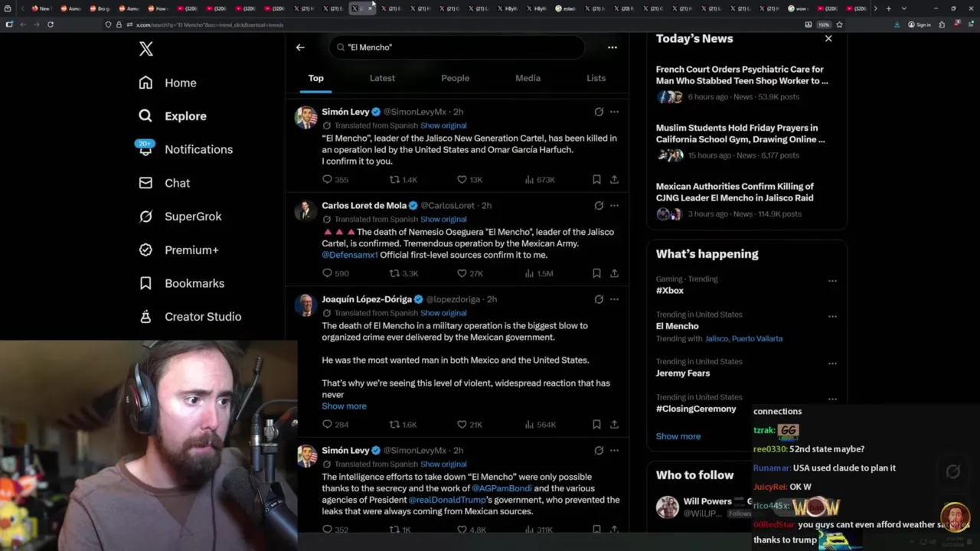Bookmark the Carlos Loret de Mola post
The height and width of the screenshot is (551, 980).
(596, 273)
